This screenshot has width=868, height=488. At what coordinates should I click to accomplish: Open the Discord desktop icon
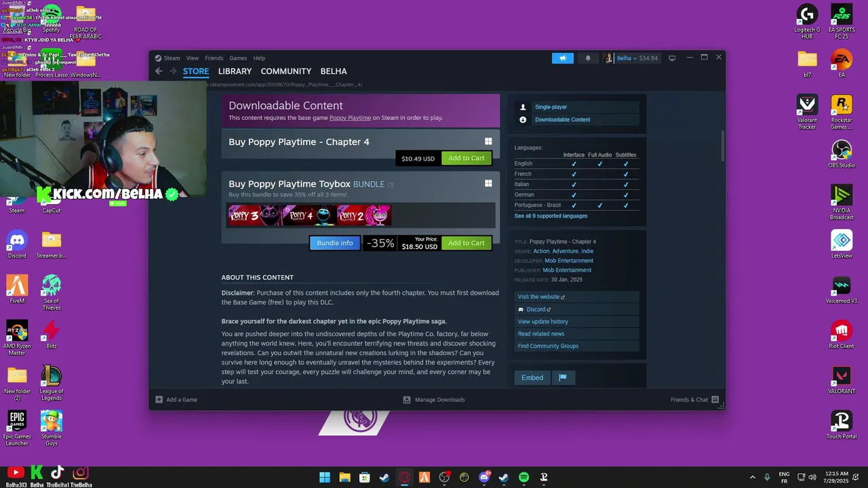pyautogui.click(x=17, y=245)
